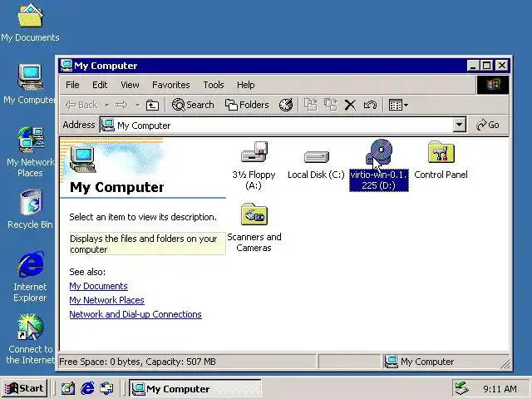Click the Go button
Image resolution: width=532 pixels, height=399 pixels.
(488, 125)
